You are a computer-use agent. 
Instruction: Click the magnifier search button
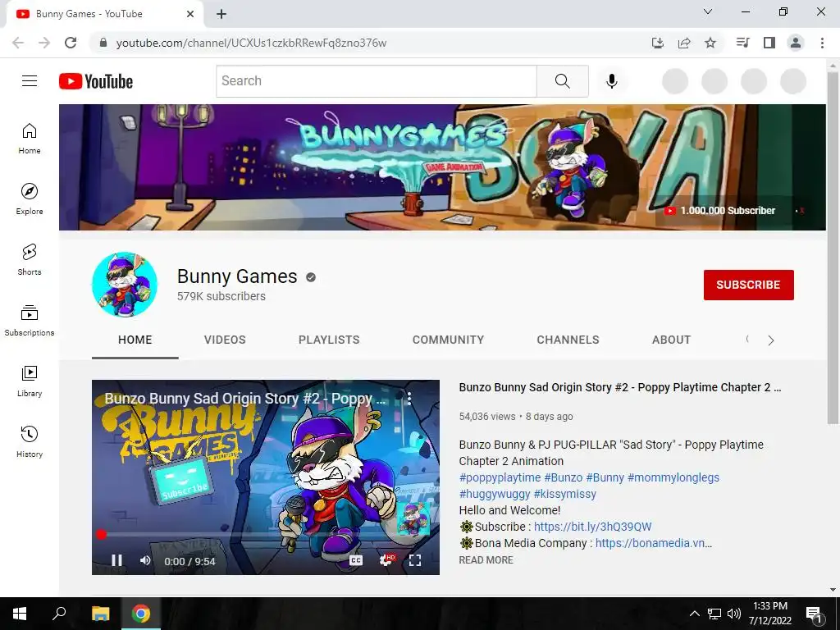(x=563, y=81)
